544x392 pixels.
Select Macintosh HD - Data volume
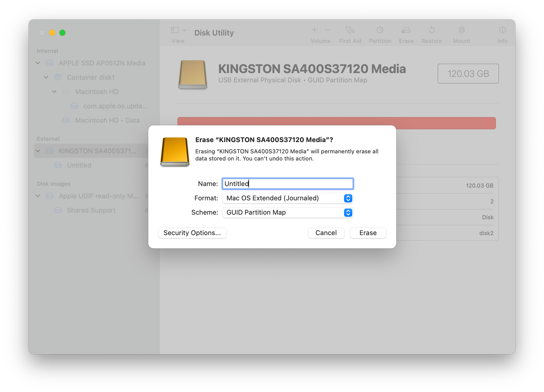[x=107, y=120]
